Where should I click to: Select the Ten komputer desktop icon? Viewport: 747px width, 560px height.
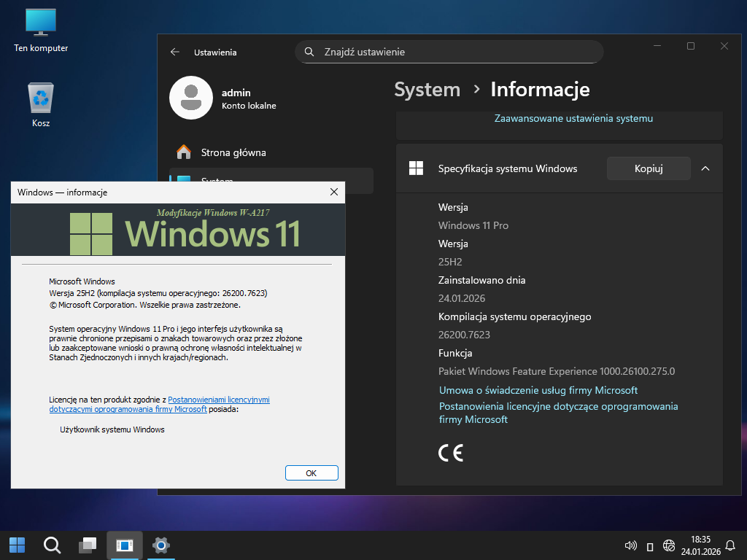[x=41, y=26]
